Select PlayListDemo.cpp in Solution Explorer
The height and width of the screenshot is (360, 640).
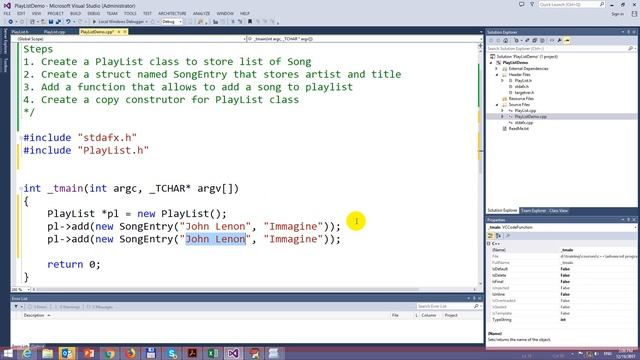point(530,117)
